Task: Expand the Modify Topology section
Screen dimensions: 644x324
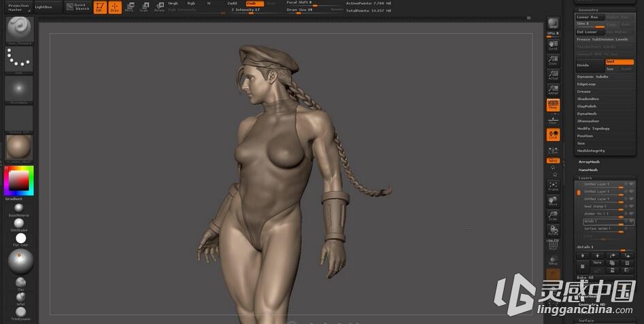Action: [594, 129]
